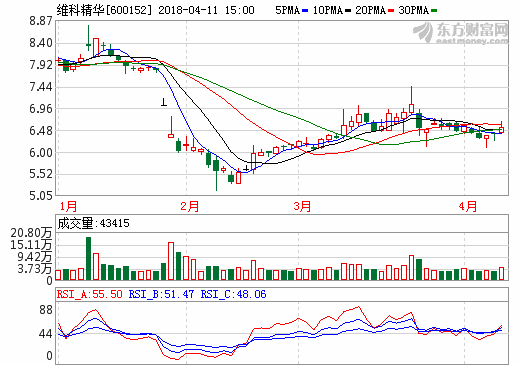Click the 2018-04-11 15:00 timestamp text
This screenshot has height=365, width=520.
(206, 10)
